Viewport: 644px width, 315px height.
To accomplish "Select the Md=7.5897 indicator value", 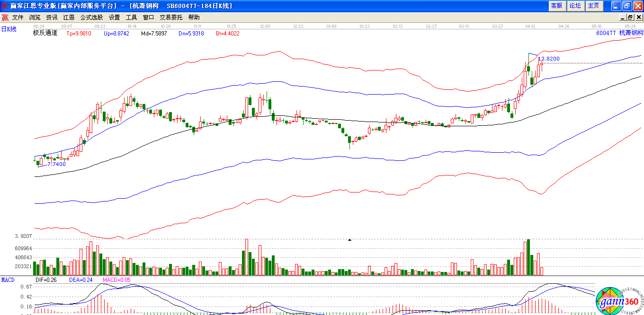I will (154, 34).
